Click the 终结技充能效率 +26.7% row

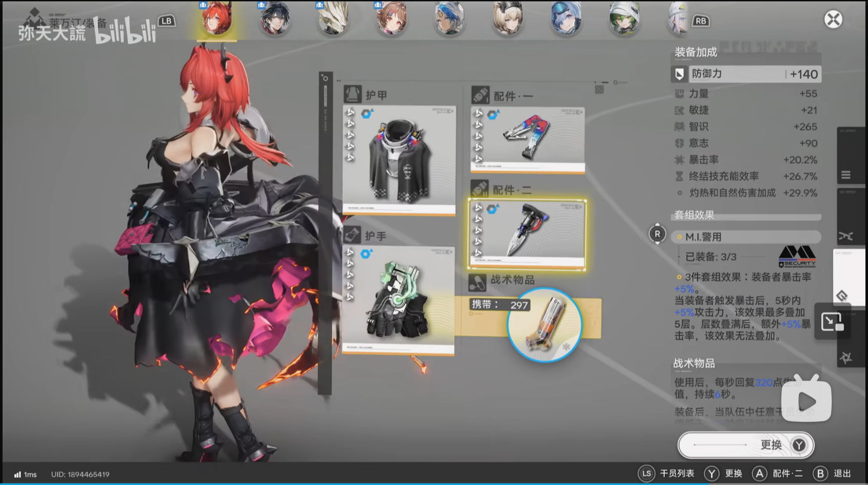[x=746, y=176]
